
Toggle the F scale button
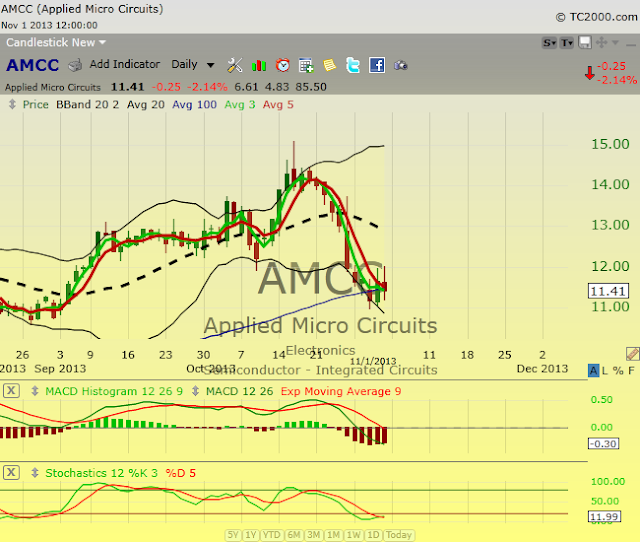631,371
